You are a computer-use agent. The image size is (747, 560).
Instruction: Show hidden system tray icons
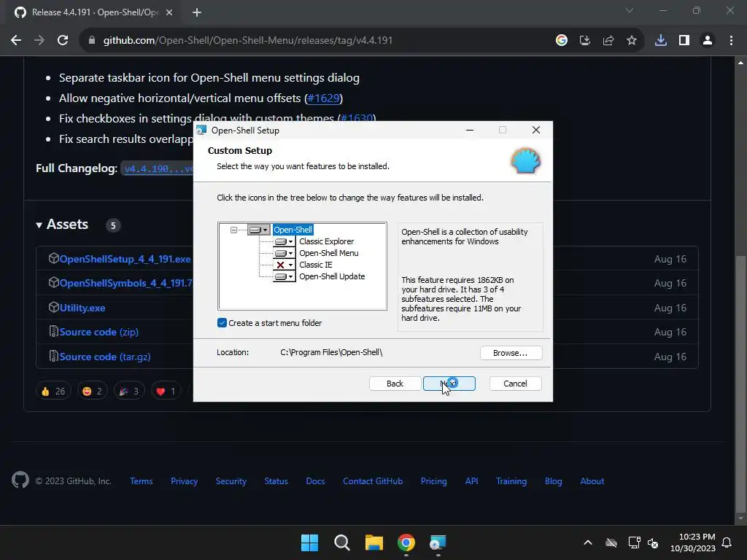[588, 542]
